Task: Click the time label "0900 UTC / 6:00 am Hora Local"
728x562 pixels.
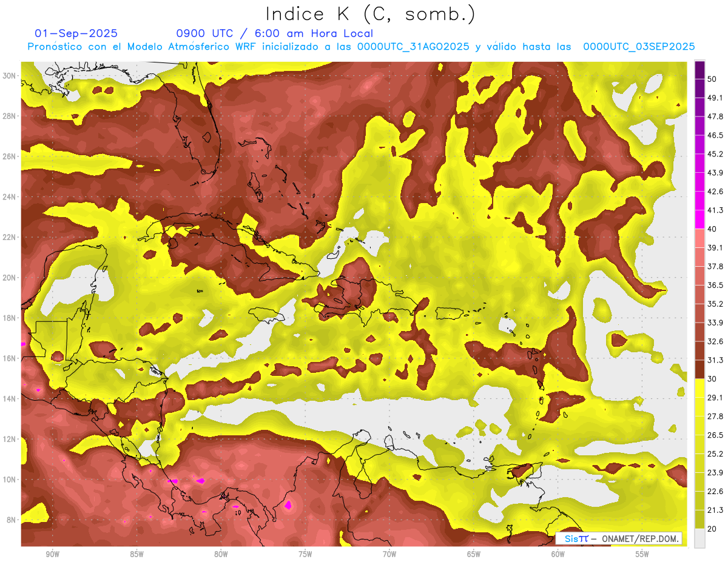Action: 275,33
